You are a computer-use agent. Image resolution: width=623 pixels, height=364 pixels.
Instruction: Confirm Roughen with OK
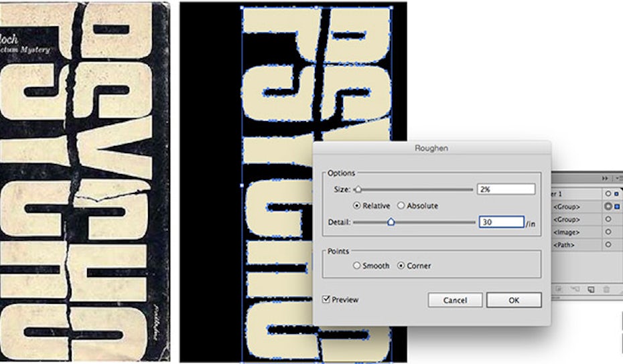click(x=514, y=300)
